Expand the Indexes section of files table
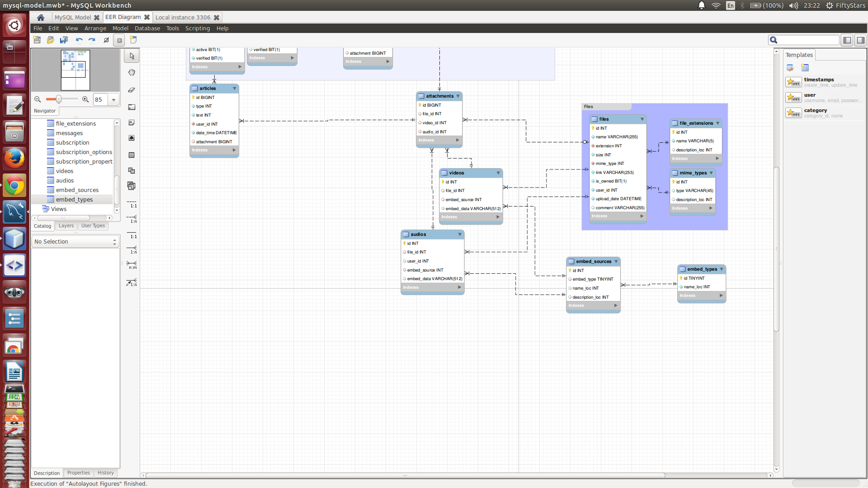Screen dimensions: 868x488 (642, 216)
